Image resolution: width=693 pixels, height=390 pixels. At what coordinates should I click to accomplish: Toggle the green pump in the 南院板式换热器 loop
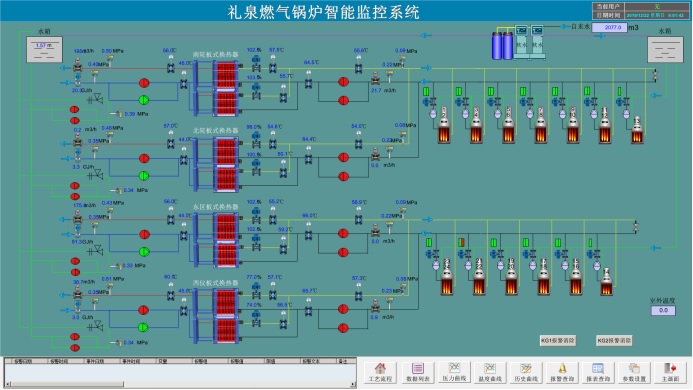[x=144, y=100]
